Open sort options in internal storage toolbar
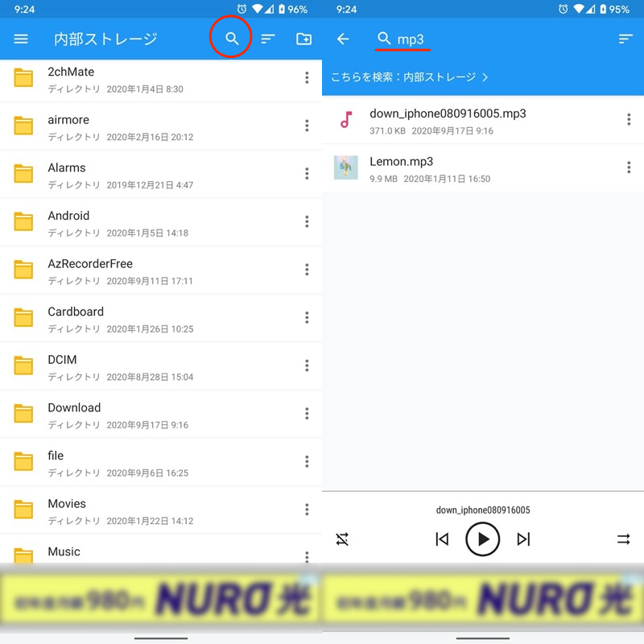Screen dimensions: 644x644 pyautogui.click(x=268, y=39)
